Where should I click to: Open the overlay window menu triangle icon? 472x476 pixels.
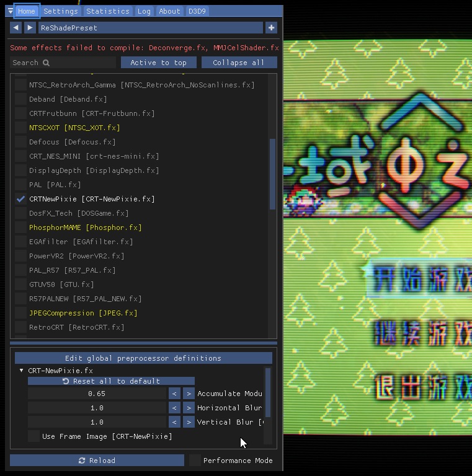(x=11, y=11)
